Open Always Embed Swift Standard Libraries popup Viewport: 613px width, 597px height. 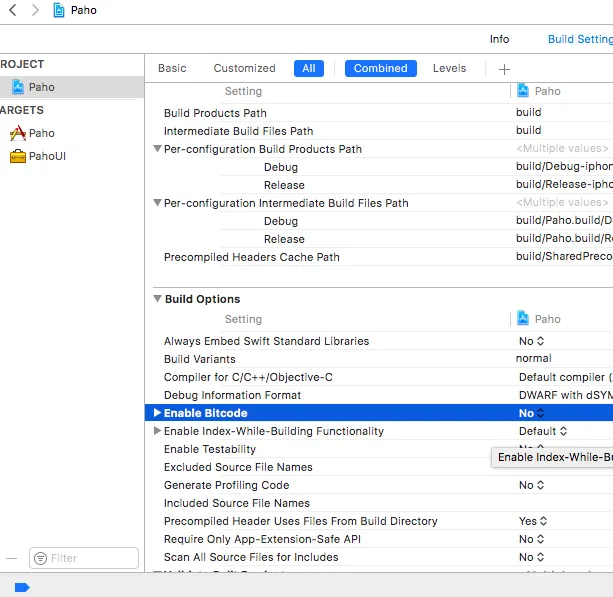click(531, 341)
